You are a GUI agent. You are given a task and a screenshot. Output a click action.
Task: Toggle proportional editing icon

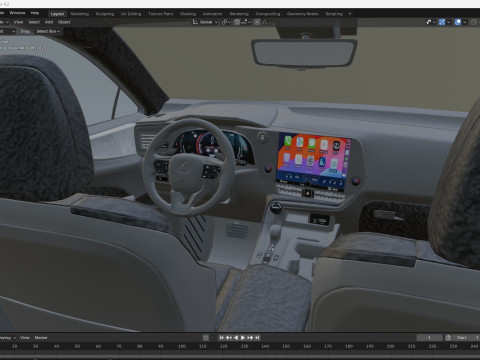[257, 22]
